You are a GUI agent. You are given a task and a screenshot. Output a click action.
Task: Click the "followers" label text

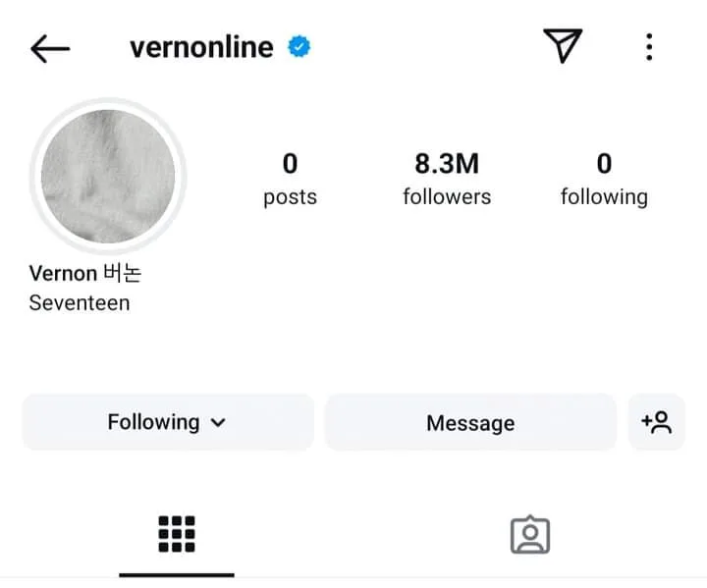point(447,196)
